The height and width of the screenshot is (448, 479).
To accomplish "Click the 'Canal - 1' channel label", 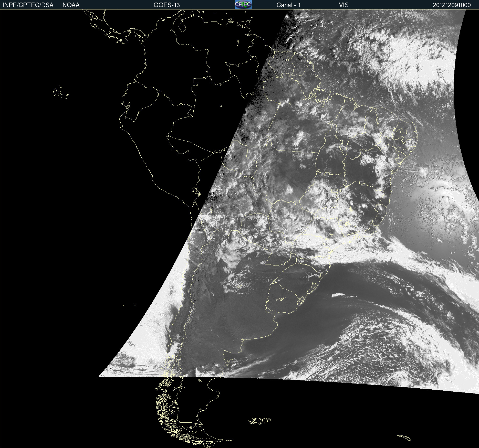I will (289, 5).
